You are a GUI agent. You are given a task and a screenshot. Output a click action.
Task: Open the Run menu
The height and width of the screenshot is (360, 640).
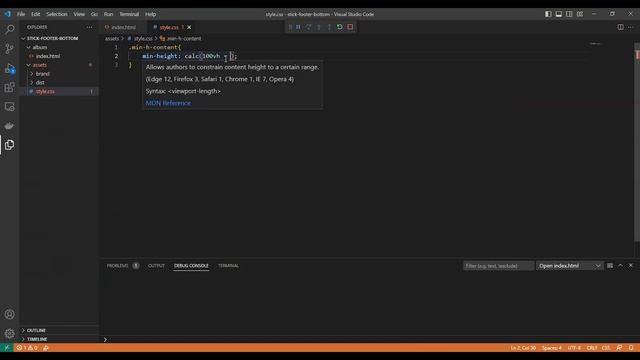tap(108, 14)
